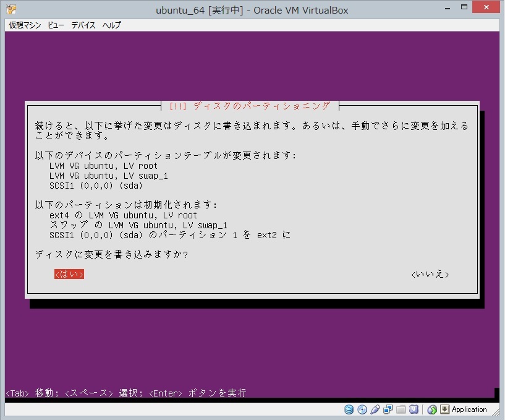Choose the <いいえ> button

(x=430, y=274)
